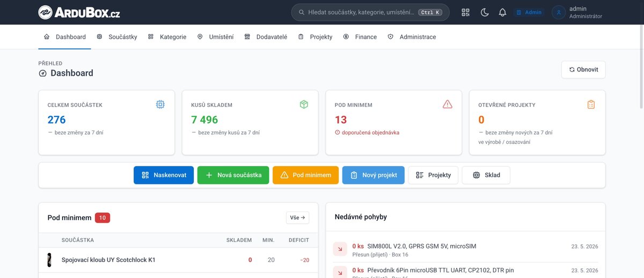Click the Sklad quick action button
This screenshot has height=278, width=644.
click(x=486, y=175)
